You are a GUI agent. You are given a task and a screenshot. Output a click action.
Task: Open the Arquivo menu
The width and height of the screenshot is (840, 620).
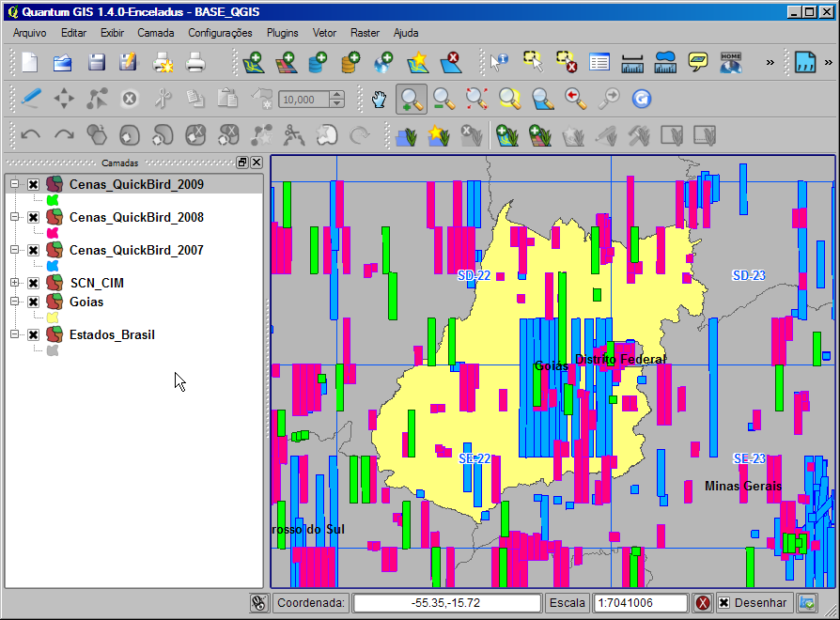(29, 33)
